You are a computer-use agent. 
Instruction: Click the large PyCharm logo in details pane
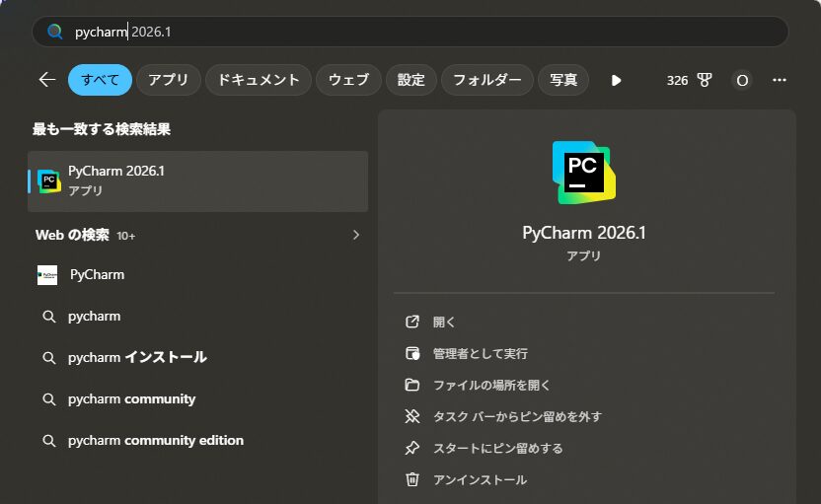583,172
